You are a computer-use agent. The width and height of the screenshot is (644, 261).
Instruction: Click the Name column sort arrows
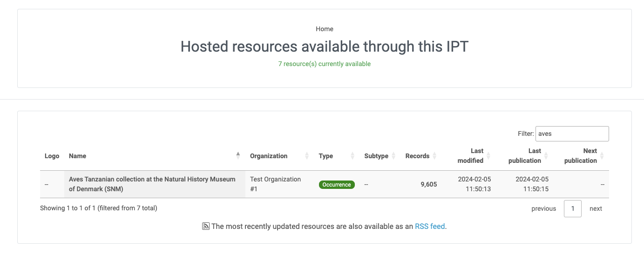click(238, 156)
